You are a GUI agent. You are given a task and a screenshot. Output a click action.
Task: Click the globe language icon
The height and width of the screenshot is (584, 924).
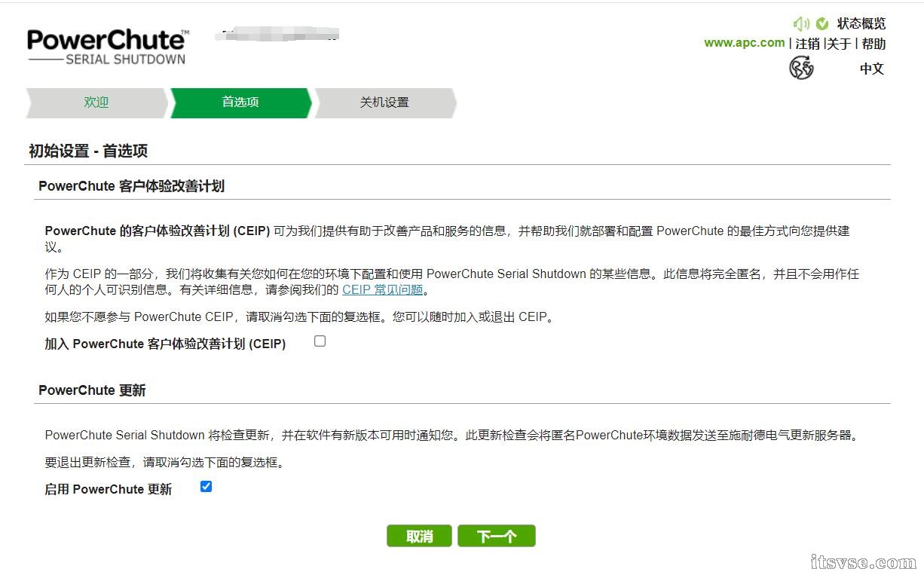(x=801, y=69)
